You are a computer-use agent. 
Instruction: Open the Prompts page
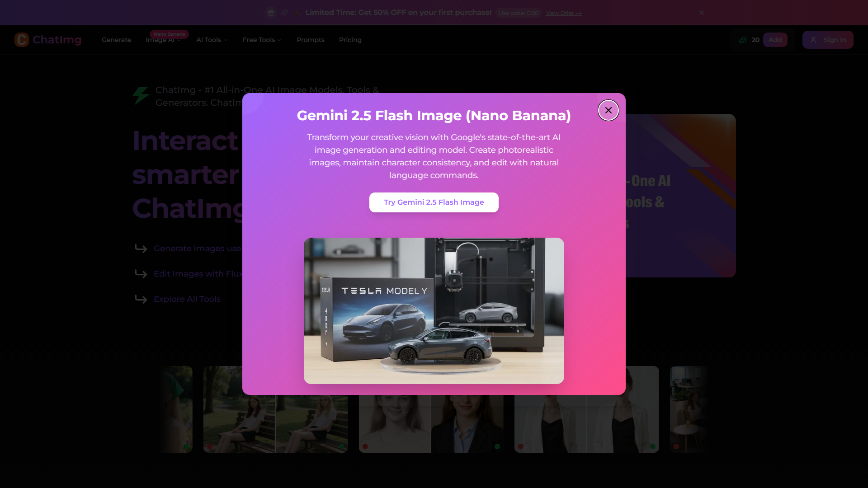tap(310, 40)
